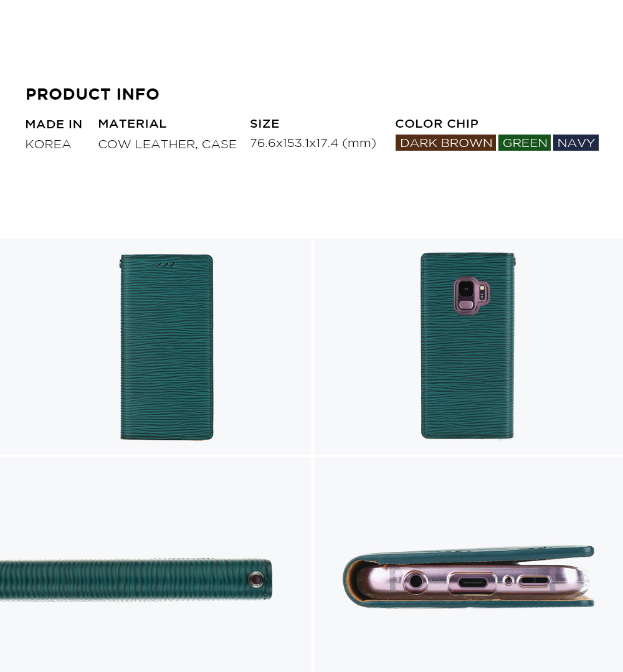This screenshot has width=623, height=672.
Task: Select the Navy color chip
Action: (x=576, y=143)
